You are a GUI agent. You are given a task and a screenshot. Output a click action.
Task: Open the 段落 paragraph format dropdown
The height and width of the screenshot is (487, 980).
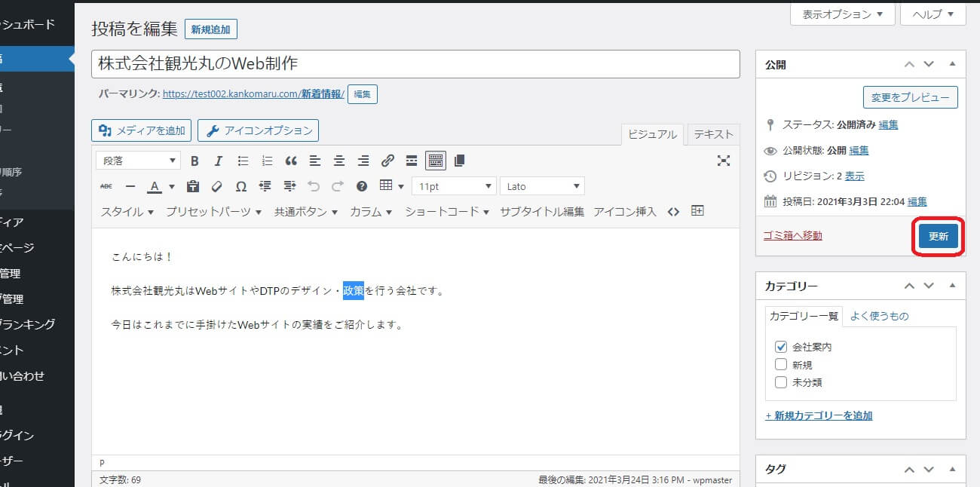tap(138, 160)
